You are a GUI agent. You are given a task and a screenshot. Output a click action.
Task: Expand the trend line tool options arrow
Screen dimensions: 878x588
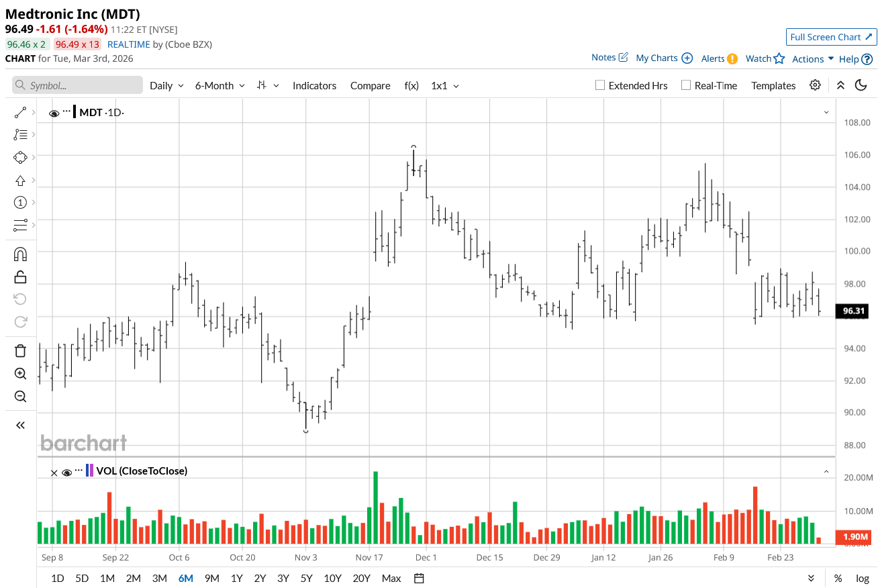[34, 113]
